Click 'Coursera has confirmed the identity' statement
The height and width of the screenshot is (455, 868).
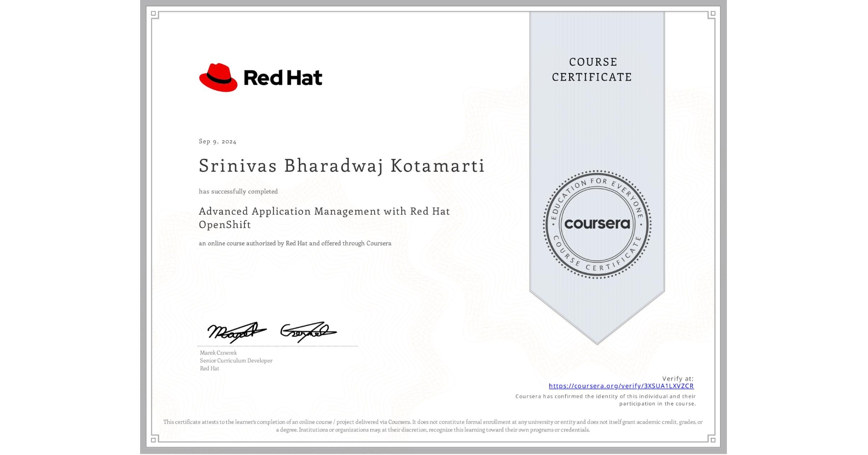pyautogui.click(x=606, y=400)
